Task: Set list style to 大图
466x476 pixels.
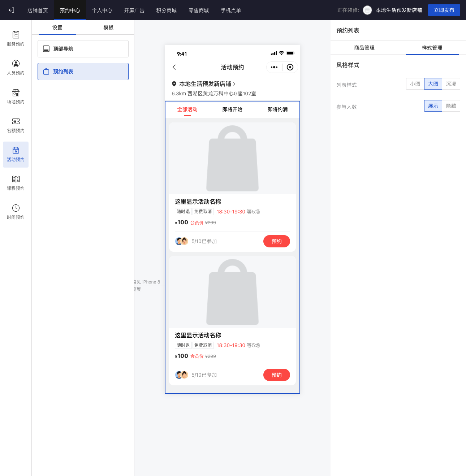Action: tap(433, 84)
